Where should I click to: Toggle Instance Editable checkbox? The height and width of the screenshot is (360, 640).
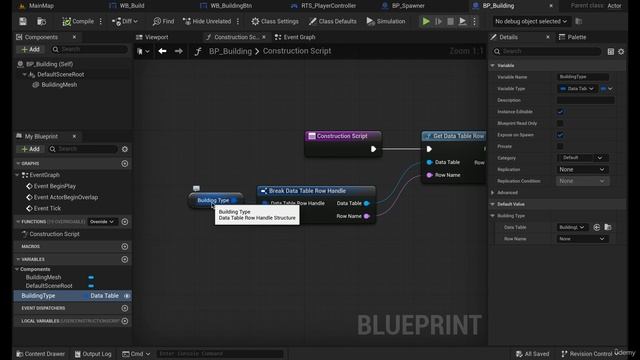click(x=560, y=112)
